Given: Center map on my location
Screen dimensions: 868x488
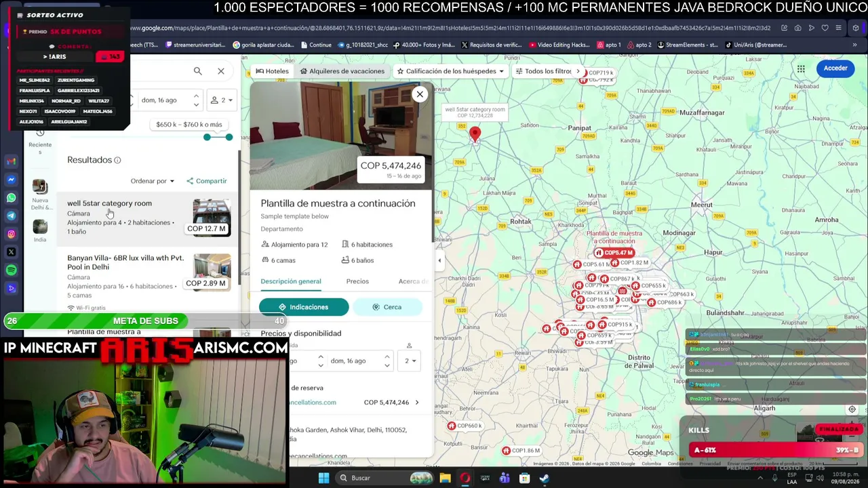Looking at the screenshot, I should [852, 409].
